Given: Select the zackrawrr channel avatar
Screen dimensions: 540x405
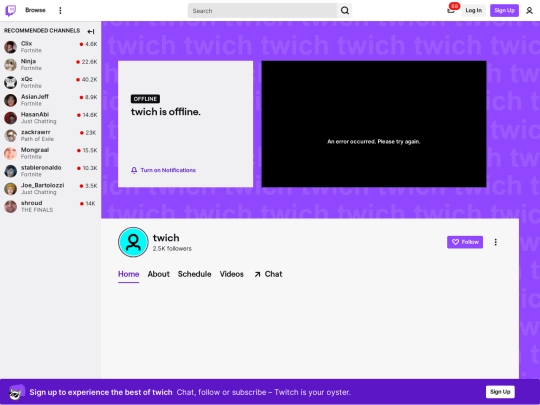Looking at the screenshot, I should pos(10,136).
